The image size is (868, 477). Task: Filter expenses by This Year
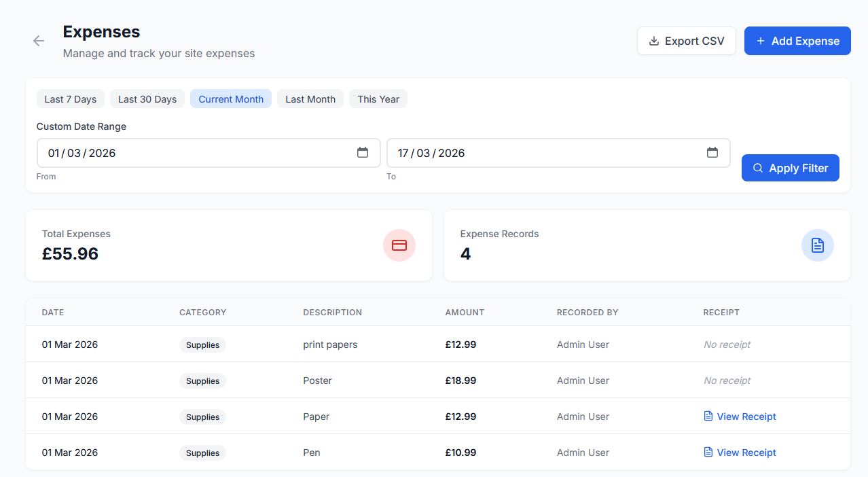coord(378,99)
